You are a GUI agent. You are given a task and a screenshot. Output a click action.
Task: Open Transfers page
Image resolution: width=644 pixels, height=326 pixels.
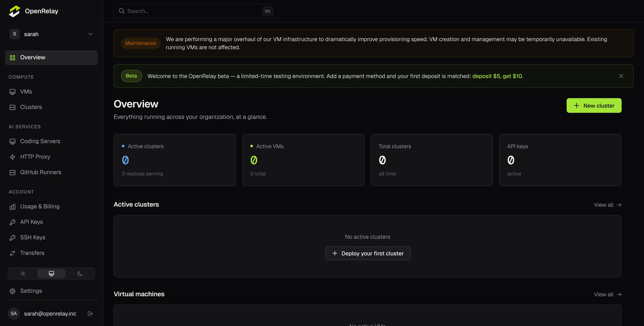(51, 253)
